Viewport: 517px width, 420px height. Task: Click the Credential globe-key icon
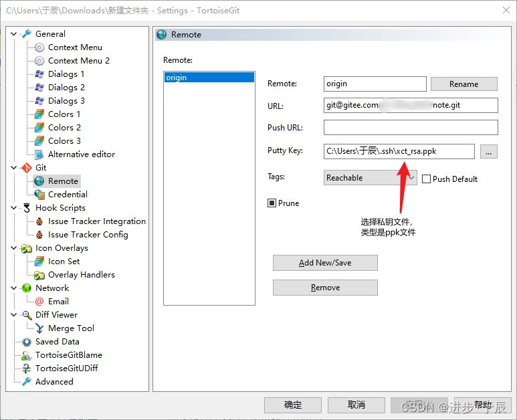[x=39, y=195]
